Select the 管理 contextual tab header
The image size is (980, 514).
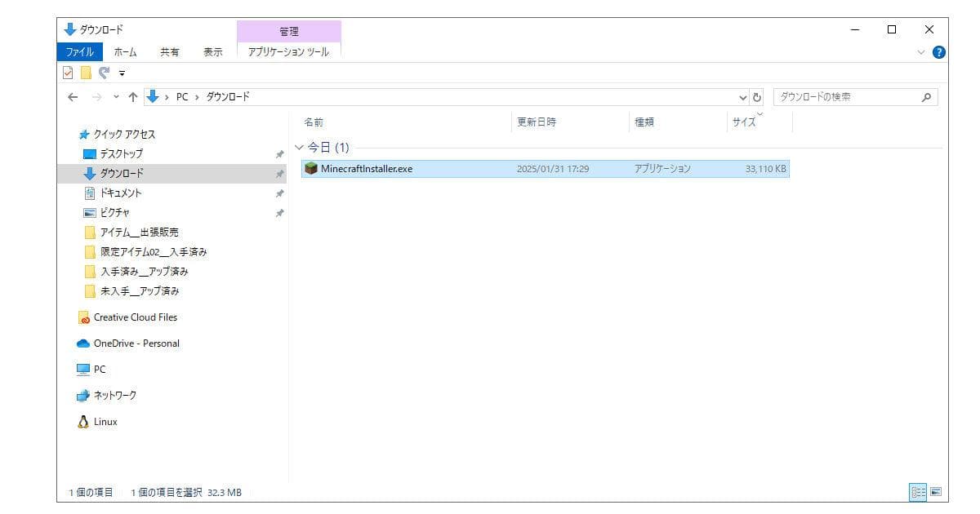click(x=289, y=31)
